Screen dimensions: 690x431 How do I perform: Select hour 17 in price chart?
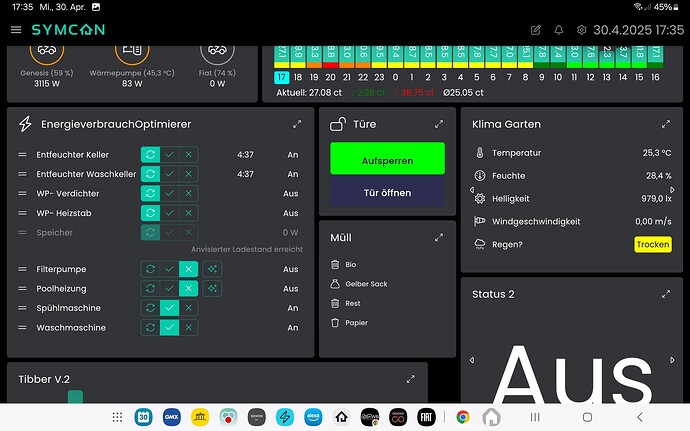[x=281, y=77]
